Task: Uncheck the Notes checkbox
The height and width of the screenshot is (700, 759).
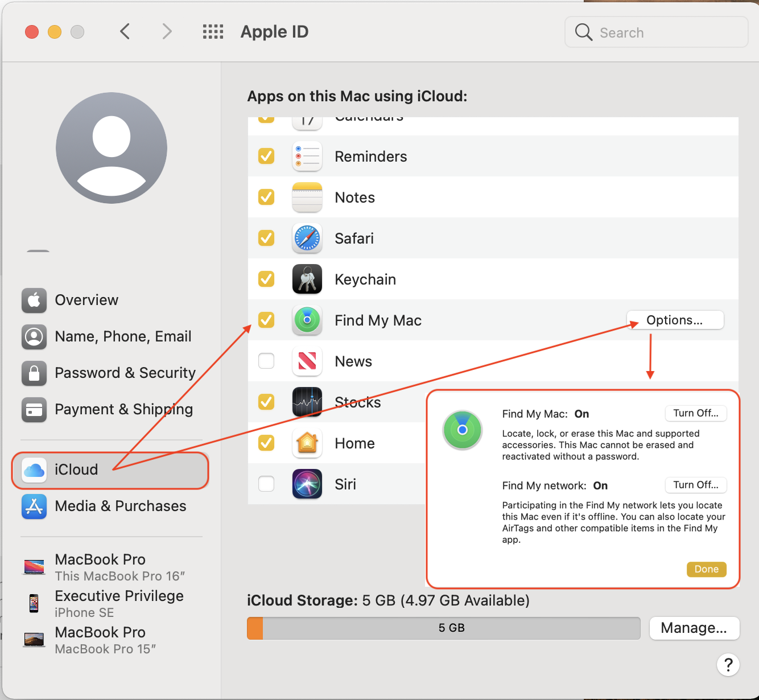Action: (x=266, y=197)
